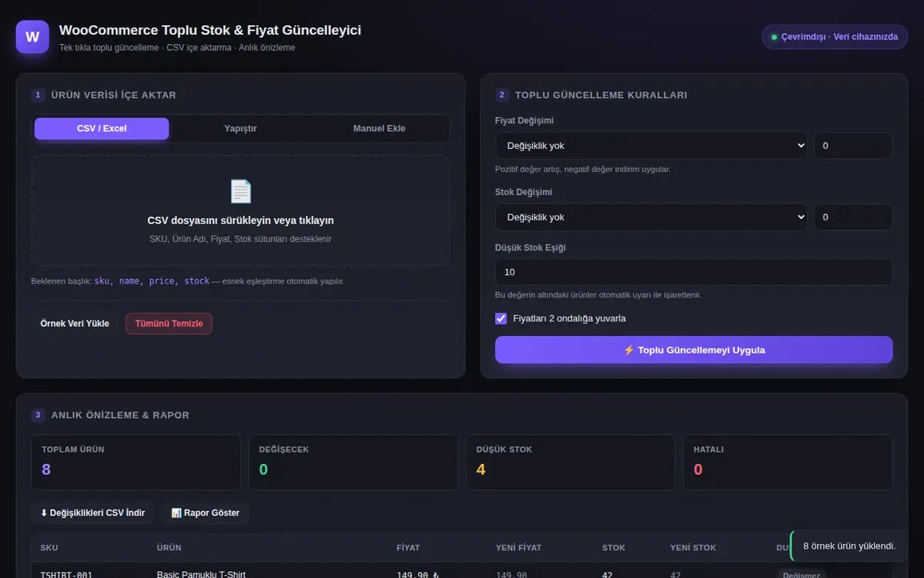Click the STOK column header
924x578 pixels.
614,548
